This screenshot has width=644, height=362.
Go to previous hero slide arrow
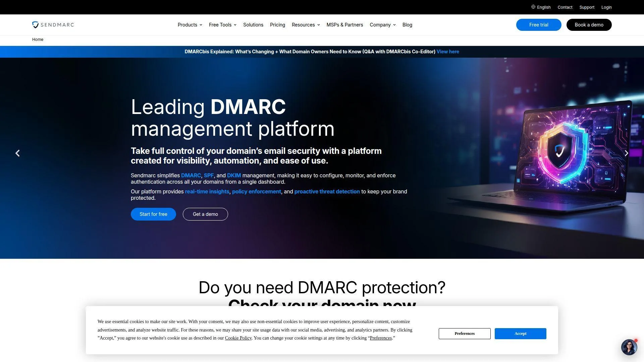[17, 153]
